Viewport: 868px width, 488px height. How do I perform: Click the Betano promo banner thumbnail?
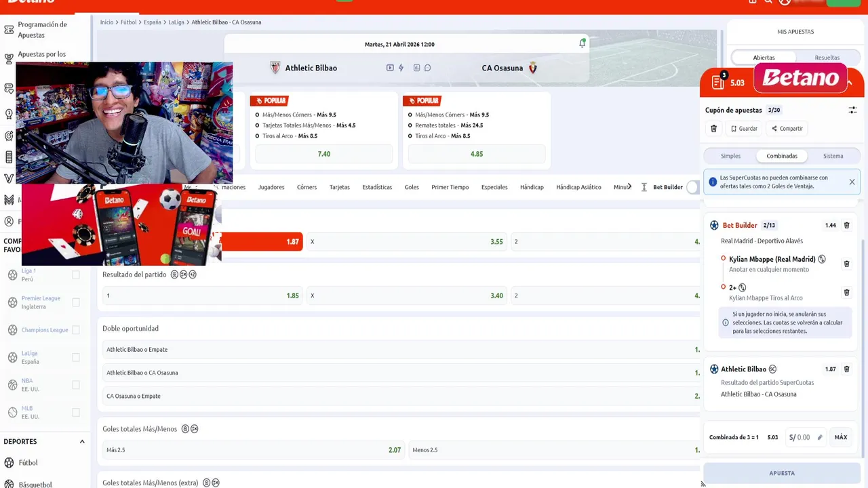tap(121, 224)
